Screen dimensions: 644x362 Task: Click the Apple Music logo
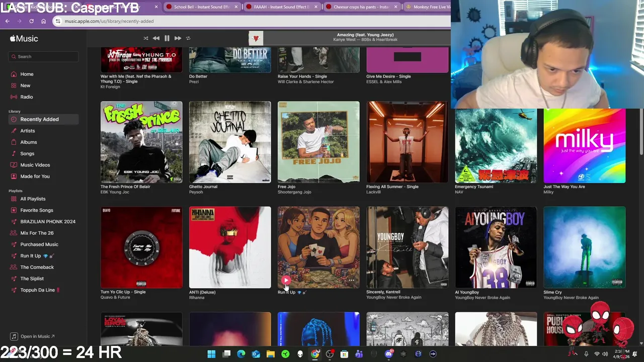[x=24, y=39]
